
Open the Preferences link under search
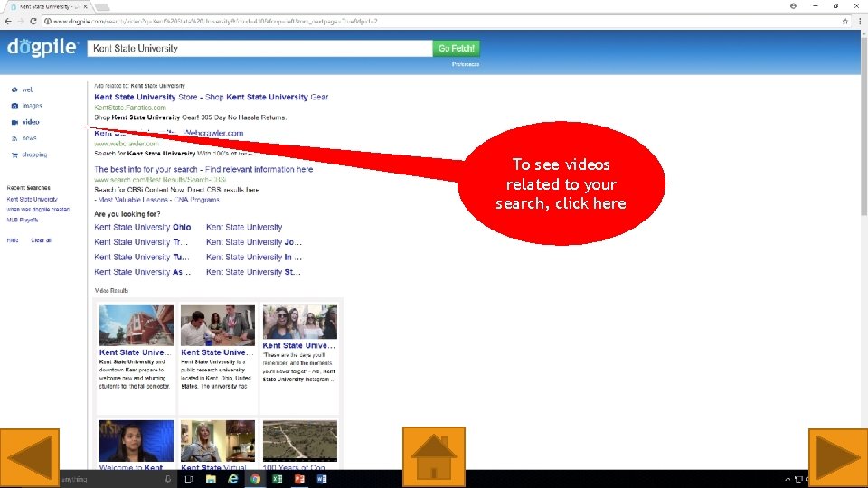(466, 64)
